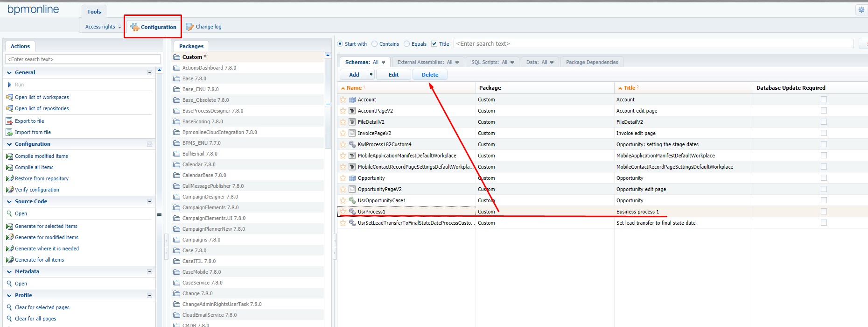
Task: Click the Delete button
Action: pyautogui.click(x=430, y=75)
